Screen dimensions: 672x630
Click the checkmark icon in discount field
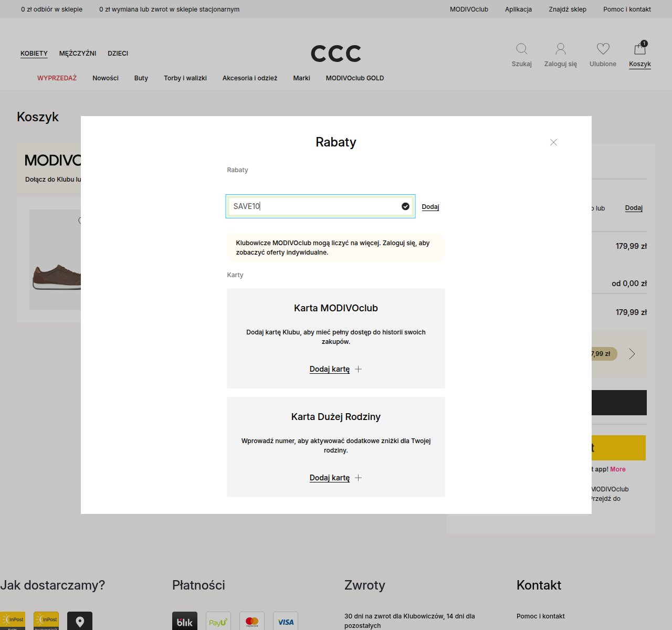[x=405, y=206]
